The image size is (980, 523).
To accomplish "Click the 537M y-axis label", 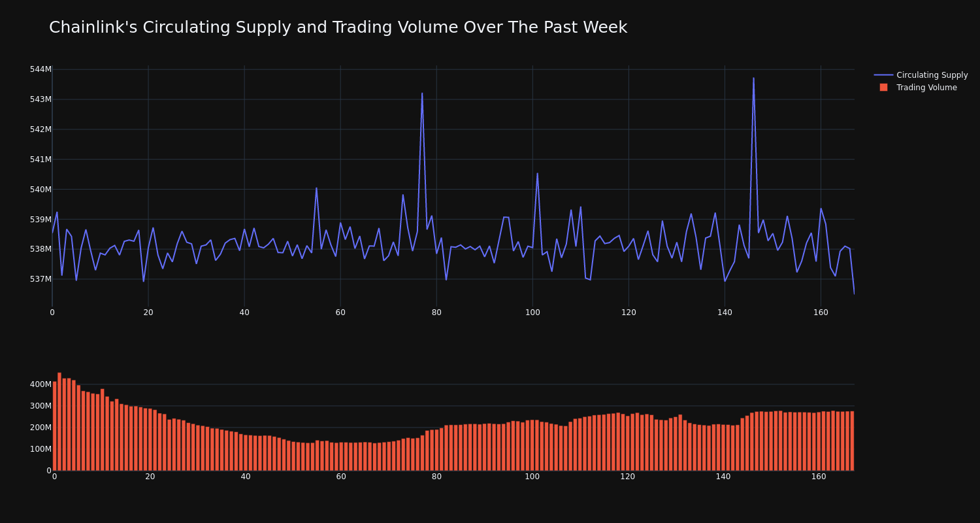I will tap(41, 279).
